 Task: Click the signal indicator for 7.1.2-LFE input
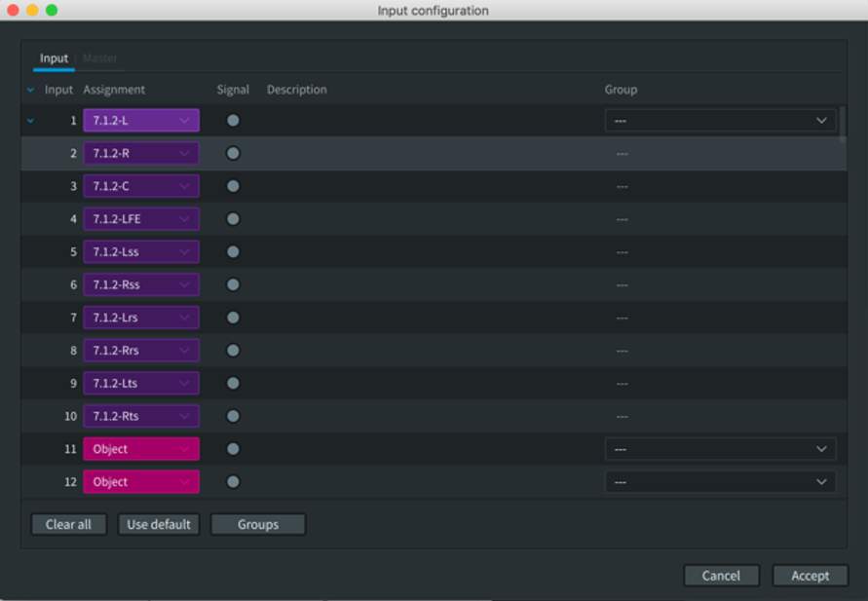click(x=233, y=218)
